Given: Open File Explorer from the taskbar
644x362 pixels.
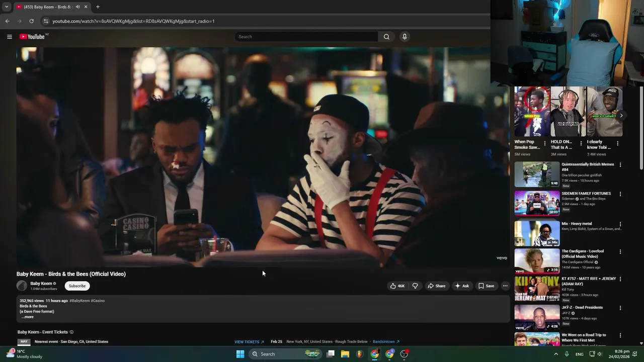Looking at the screenshot, I should point(345,354).
